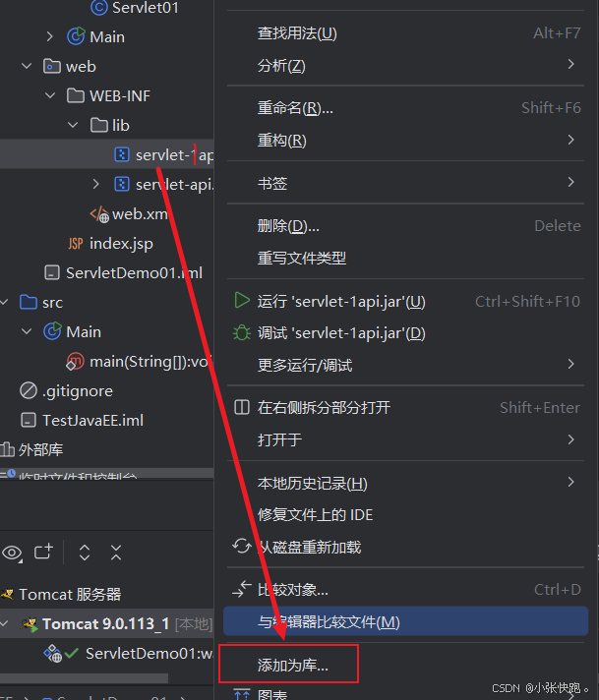Click the expand all arrows icon
Image resolution: width=599 pixels, height=700 pixels.
(x=85, y=553)
